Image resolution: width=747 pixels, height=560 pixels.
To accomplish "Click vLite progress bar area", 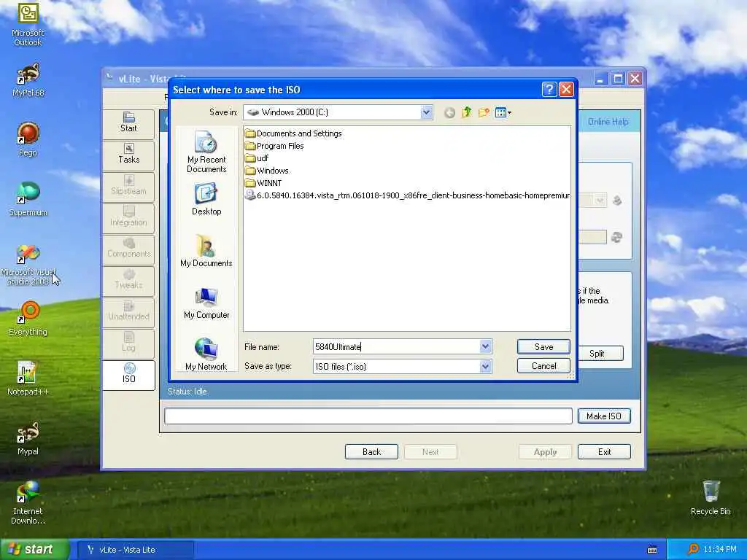I will (368, 416).
